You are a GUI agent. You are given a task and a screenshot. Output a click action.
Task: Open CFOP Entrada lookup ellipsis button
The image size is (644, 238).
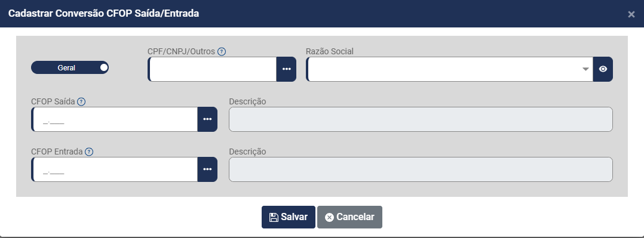click(207, 169)
